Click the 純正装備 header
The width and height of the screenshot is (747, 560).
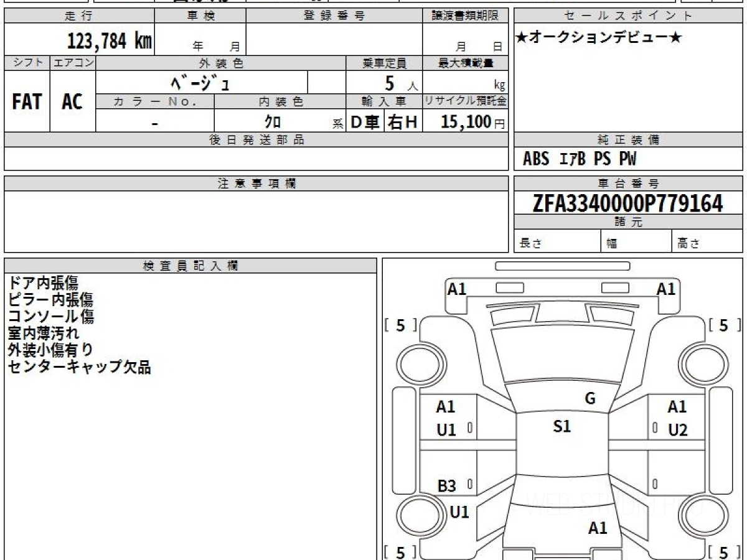click(628, 140)
